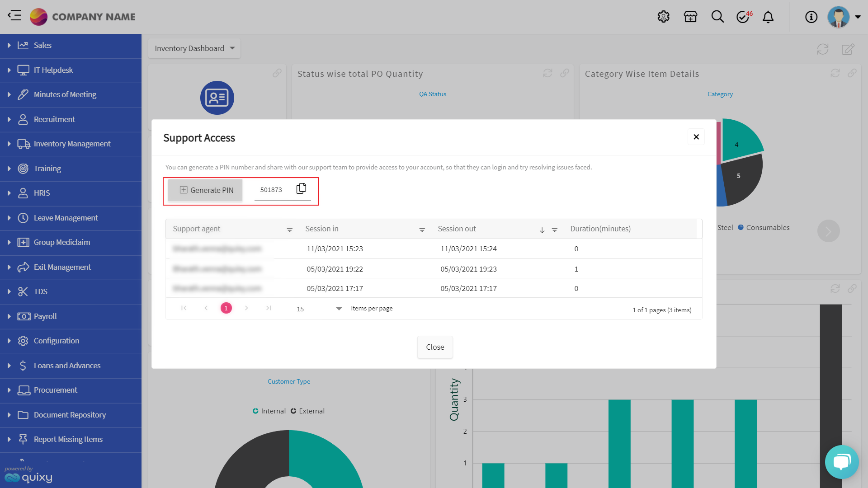
Task: Open the chat support bubble icon
Action: (842, 462)
